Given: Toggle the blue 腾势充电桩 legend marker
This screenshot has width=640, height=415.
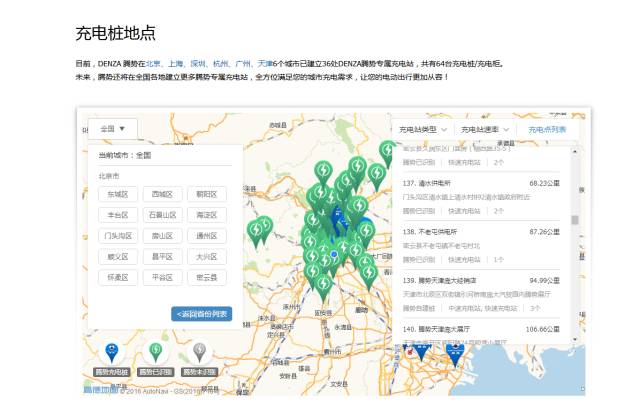Looking at the screenshot, I should click(111, 353).
